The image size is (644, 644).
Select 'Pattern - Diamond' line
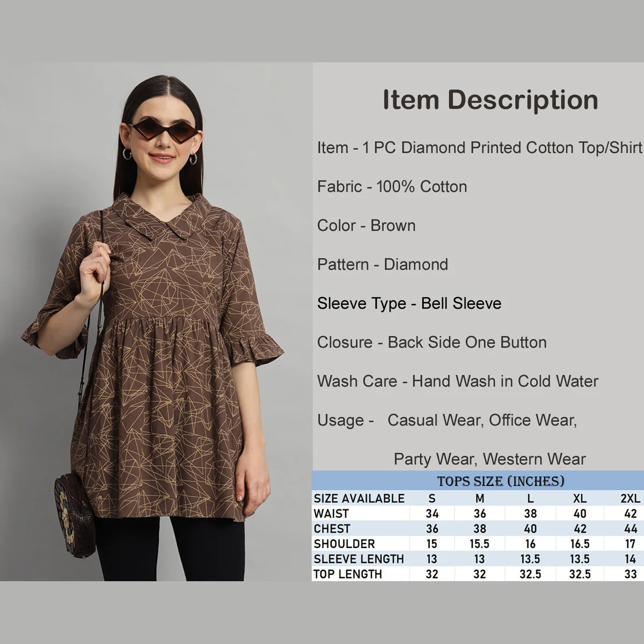click(382, 265)
